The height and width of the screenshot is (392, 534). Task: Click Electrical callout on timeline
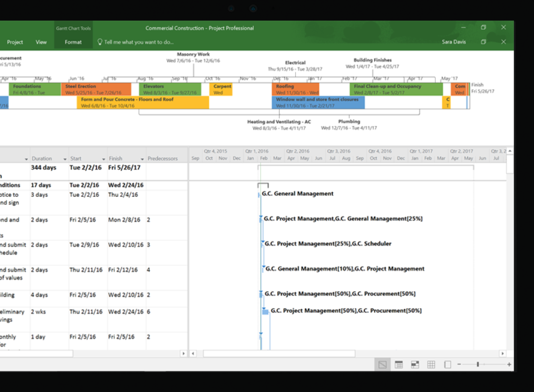pos(295,66)
